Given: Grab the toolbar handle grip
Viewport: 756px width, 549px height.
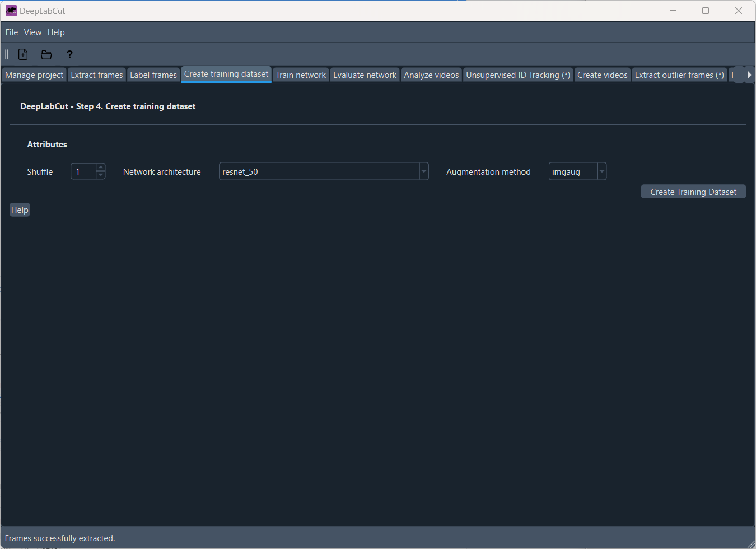Looking at the screenshot, I should click(x=7, y=54).
